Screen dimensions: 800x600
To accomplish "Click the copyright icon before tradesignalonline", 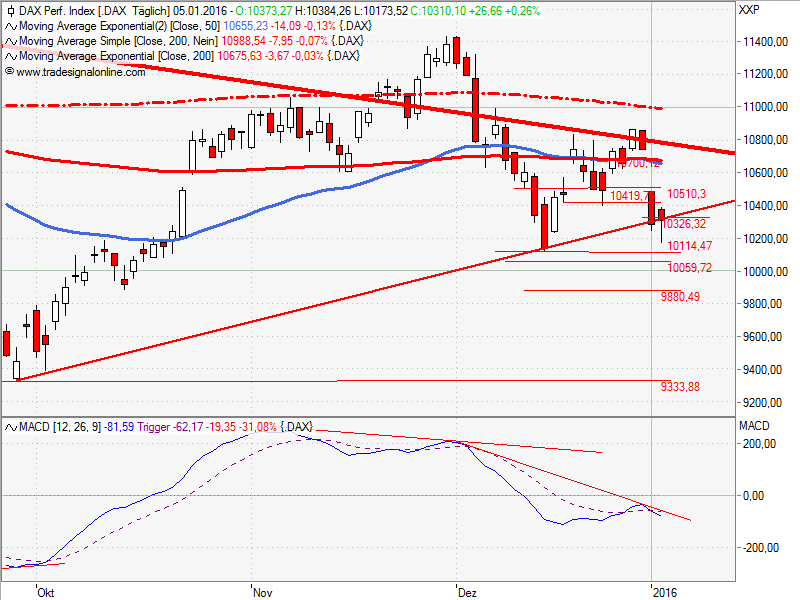I will tap(9, 71).
